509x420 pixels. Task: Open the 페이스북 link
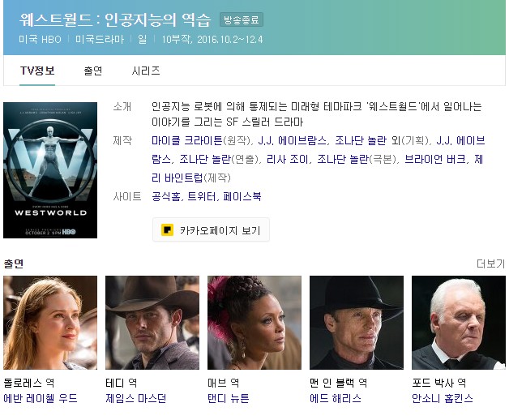tap(242, 196)
